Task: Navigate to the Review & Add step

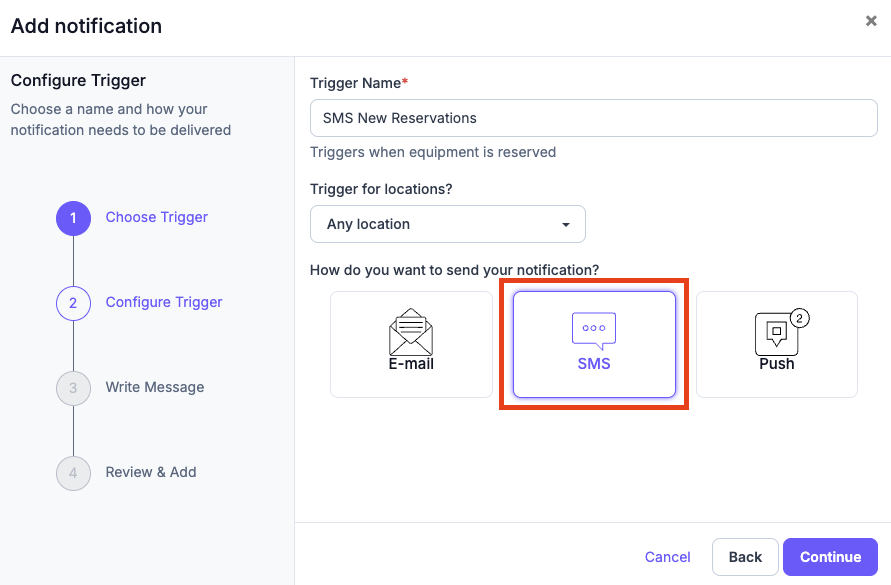Action: [150, 472]
